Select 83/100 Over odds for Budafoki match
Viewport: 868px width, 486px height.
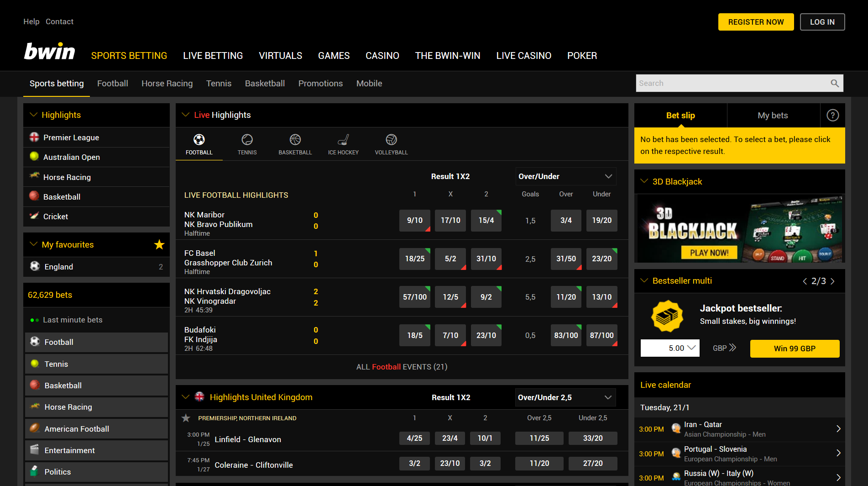tap(566, 335)
